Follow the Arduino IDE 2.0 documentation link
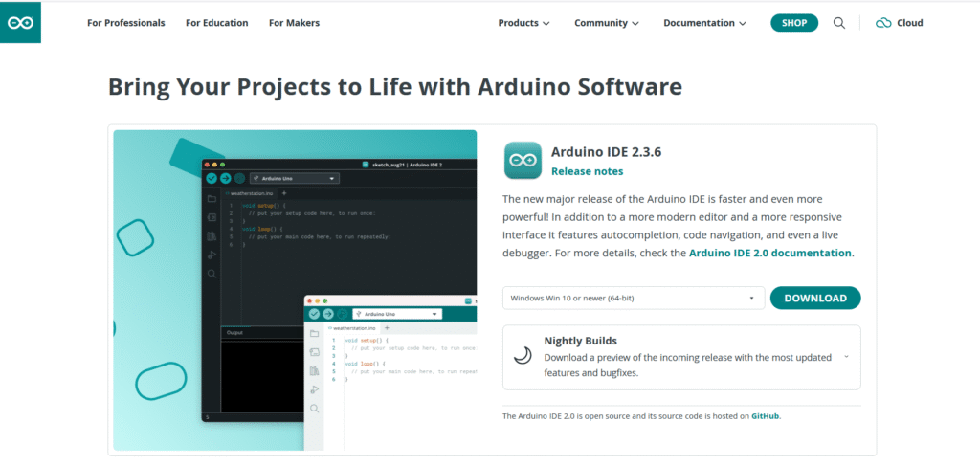 (x=770, y=253)
